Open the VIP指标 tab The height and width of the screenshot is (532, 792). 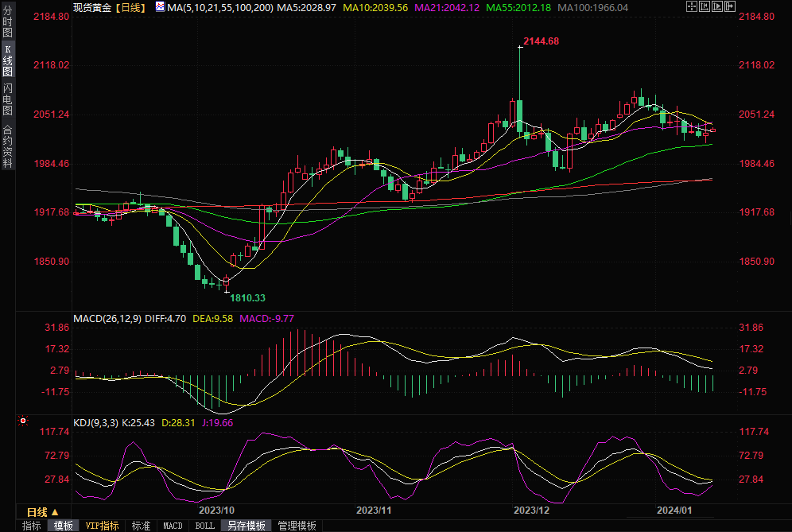click(102, 526)
